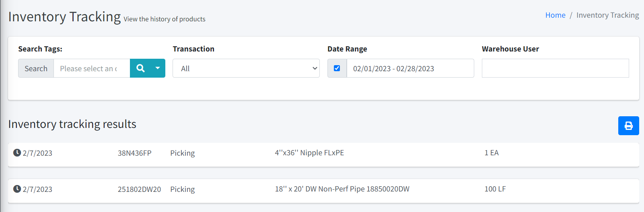Click the Search tag label button

[x=36, y=68]
